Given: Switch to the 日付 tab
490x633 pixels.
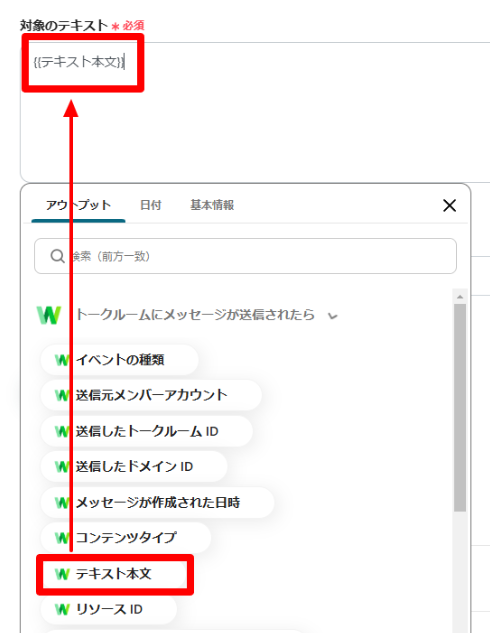Looking at the screenshot, I should (x=151, y=205).
